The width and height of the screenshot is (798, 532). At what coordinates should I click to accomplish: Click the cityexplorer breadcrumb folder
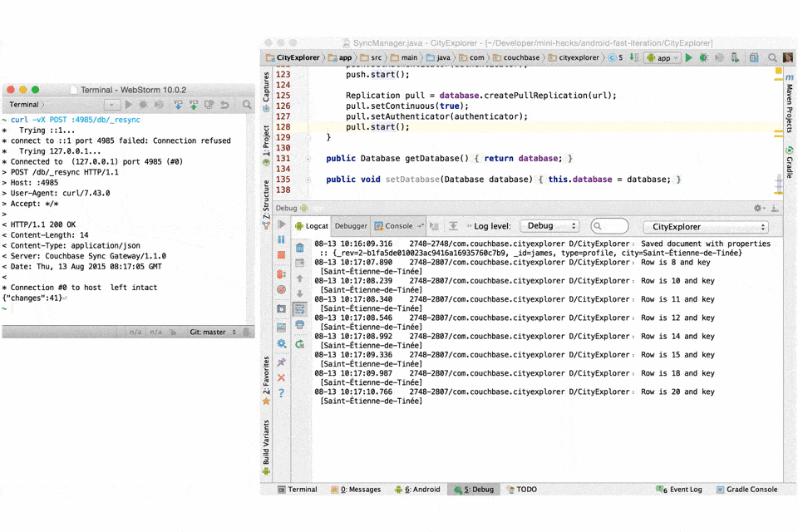coord(574,57)
